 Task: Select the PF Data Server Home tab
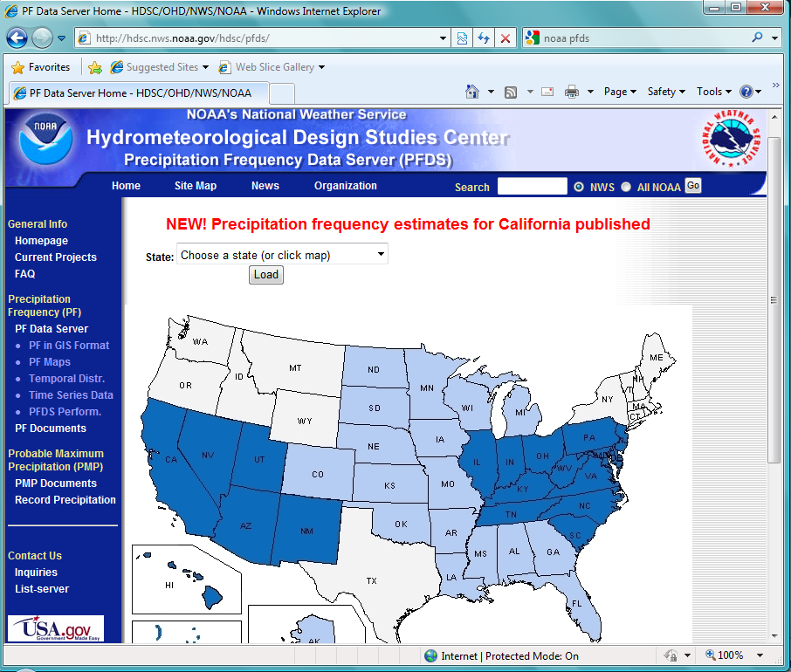tap(139, 93)
